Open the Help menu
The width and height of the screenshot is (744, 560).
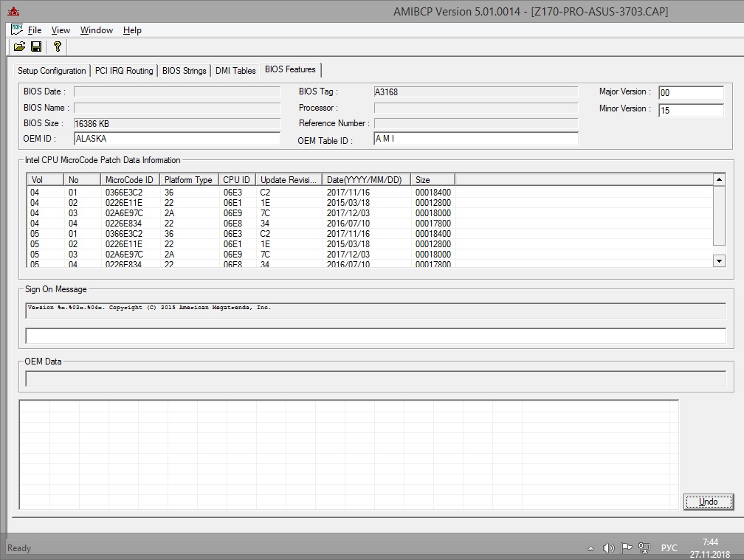coord(132,30)
